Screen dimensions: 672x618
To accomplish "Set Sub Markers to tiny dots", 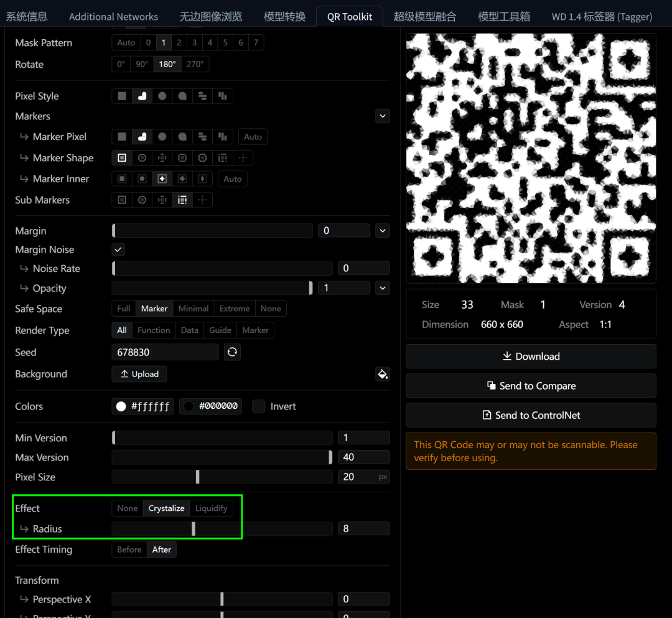I will pos(202,200).
